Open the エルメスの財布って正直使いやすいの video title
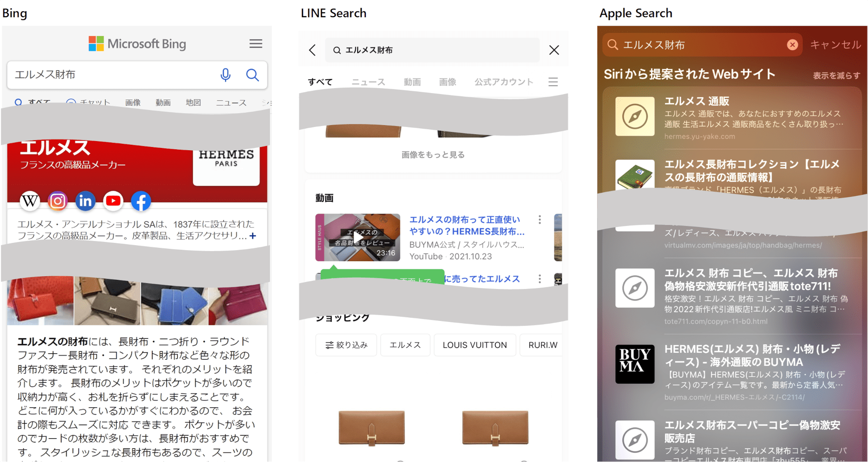Viewport: 868px width, 462px height. point(467,226)
